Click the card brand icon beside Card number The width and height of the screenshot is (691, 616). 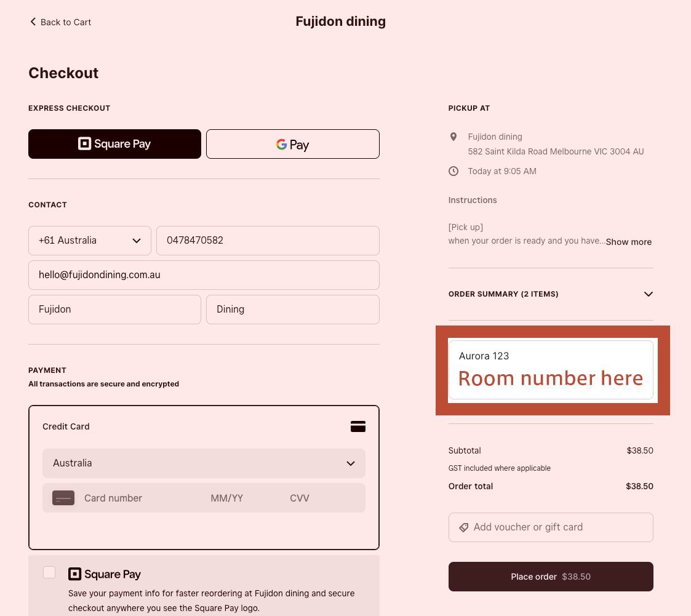click(63, 498)
